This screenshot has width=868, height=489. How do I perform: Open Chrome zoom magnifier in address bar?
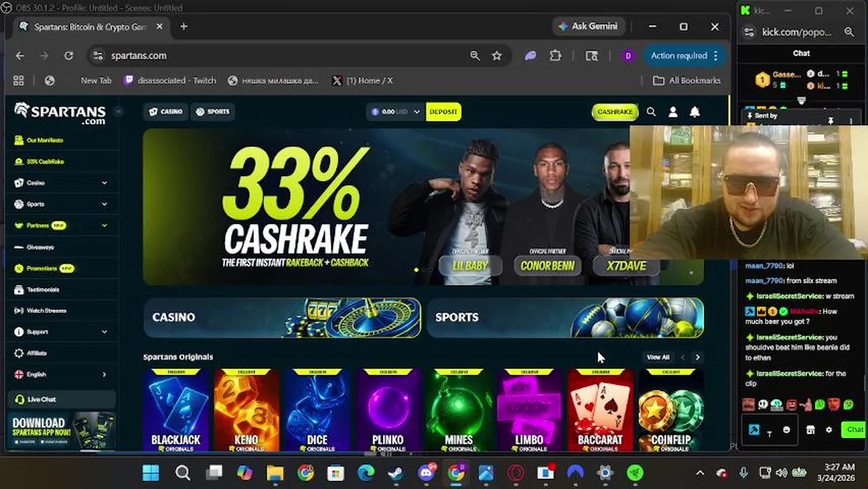475,56
